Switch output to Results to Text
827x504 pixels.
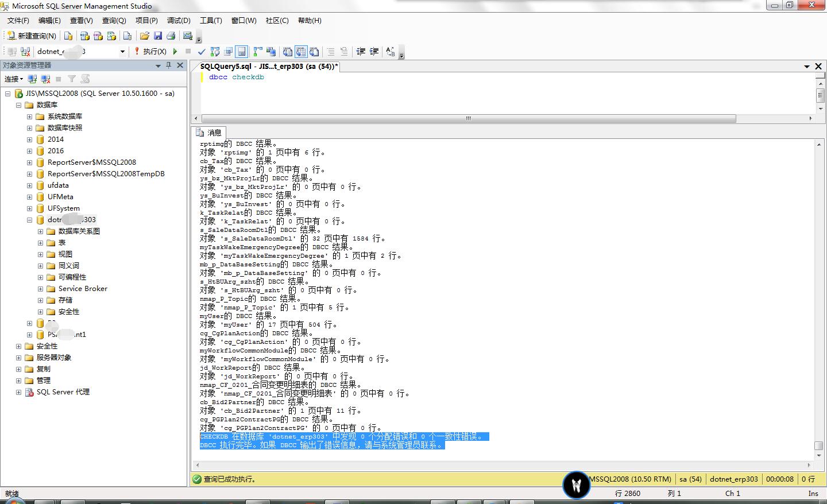[x=287, y=51]
